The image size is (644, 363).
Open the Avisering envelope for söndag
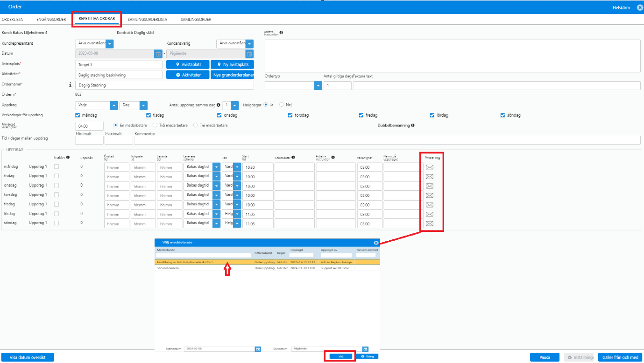click(430, 223)
